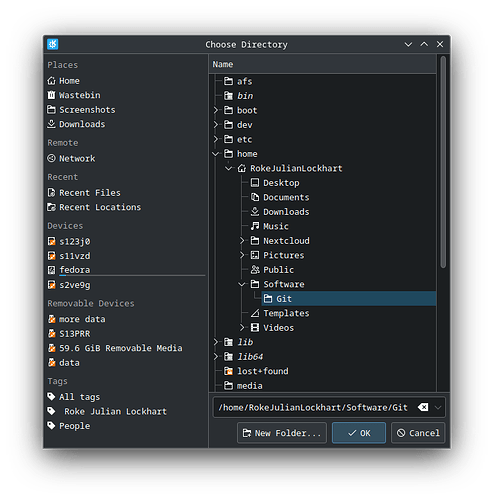
Task: Select Public folder in tree
Action: pos(272,270)
